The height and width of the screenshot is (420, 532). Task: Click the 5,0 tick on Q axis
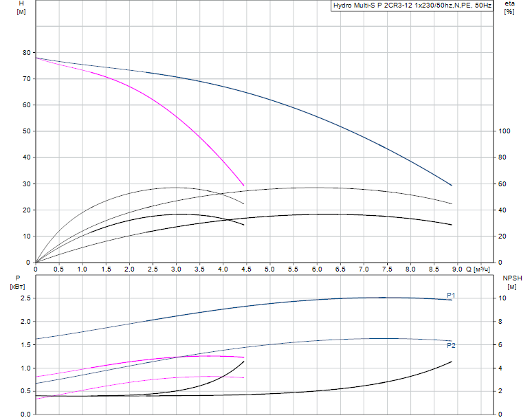(269, 269)
